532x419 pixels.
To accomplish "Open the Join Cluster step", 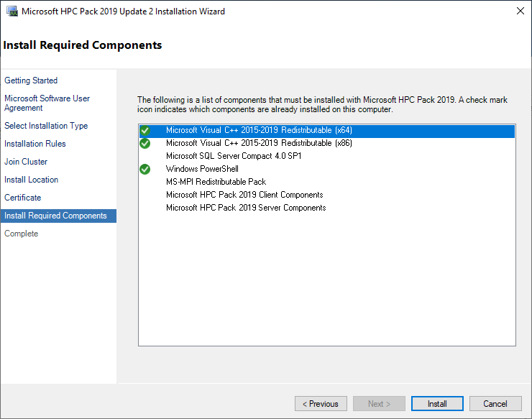I will tap(26, 162).
